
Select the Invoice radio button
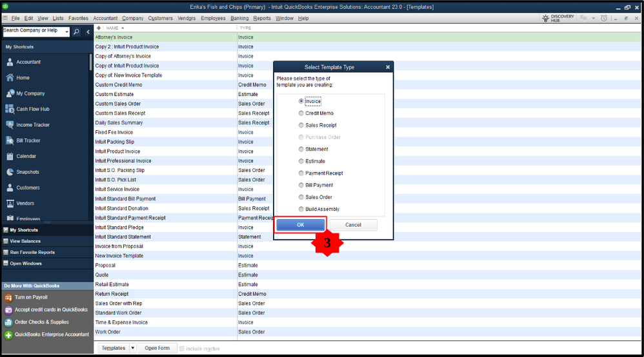[301, 101]
